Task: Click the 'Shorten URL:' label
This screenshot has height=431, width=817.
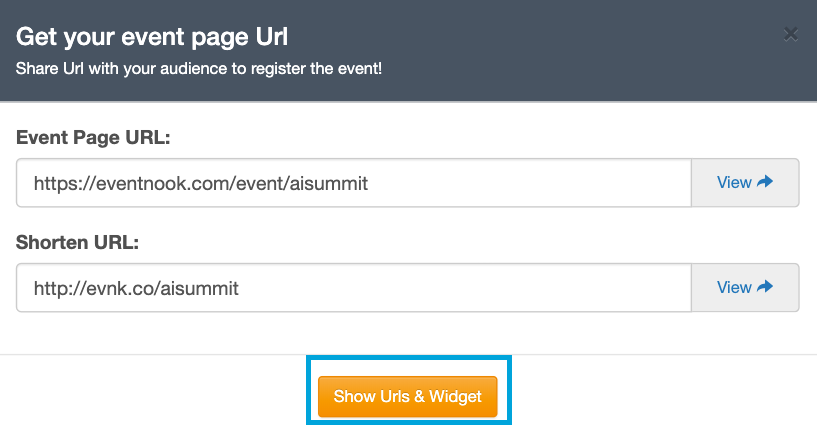Action: (78, 242)
